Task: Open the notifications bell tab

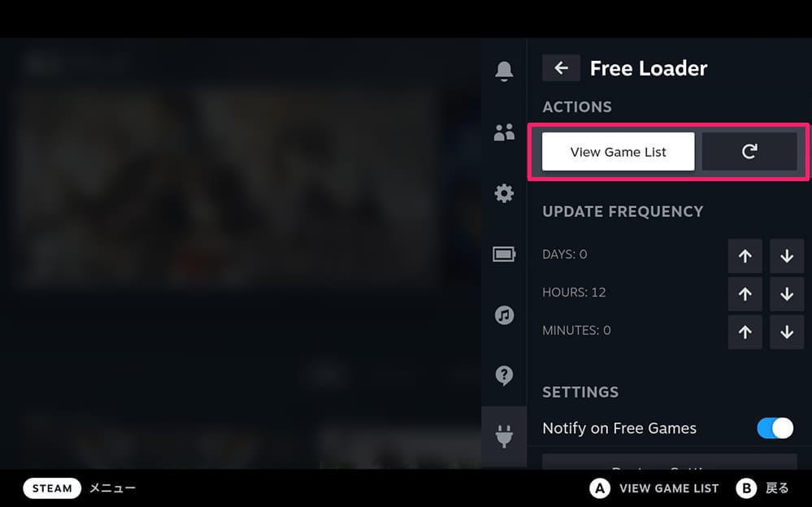Action: click(504, 71)
